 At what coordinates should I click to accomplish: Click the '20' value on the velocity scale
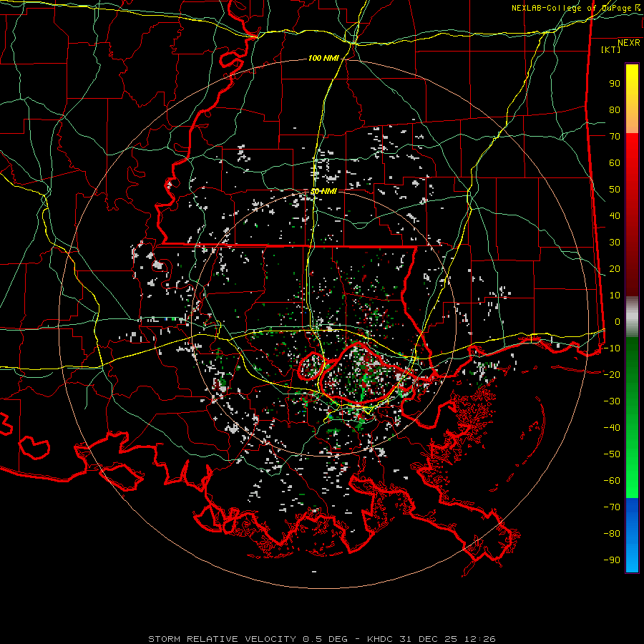pyautogui.click(x=615, y=269)
